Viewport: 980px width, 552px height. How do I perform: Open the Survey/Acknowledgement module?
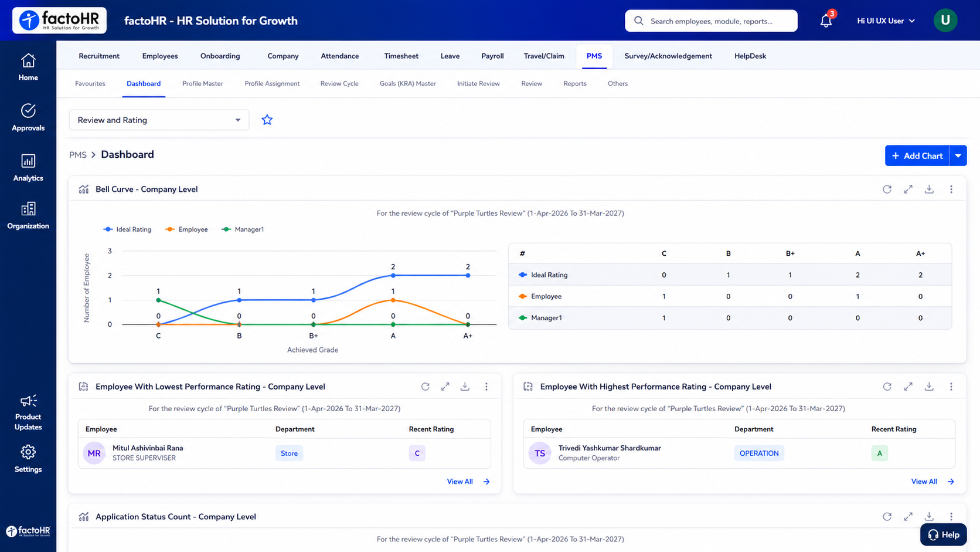pyautogui.click(x=668, y=56)
